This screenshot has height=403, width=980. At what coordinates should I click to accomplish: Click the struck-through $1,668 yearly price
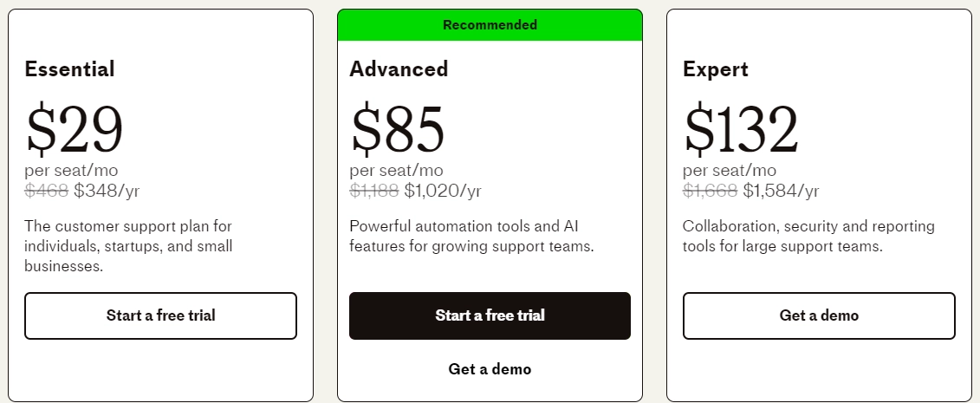click(710, 191)
